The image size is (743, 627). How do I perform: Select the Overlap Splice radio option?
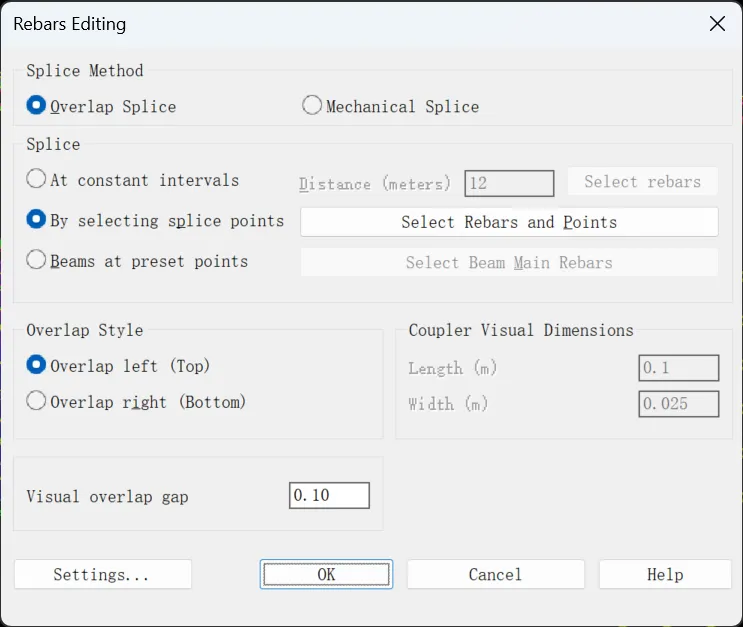[x=101, y=106]
